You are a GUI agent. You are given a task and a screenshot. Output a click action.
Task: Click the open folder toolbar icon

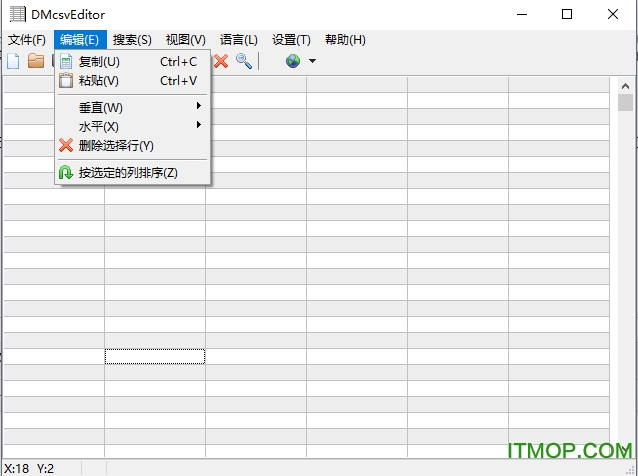[x=36, y=61]
